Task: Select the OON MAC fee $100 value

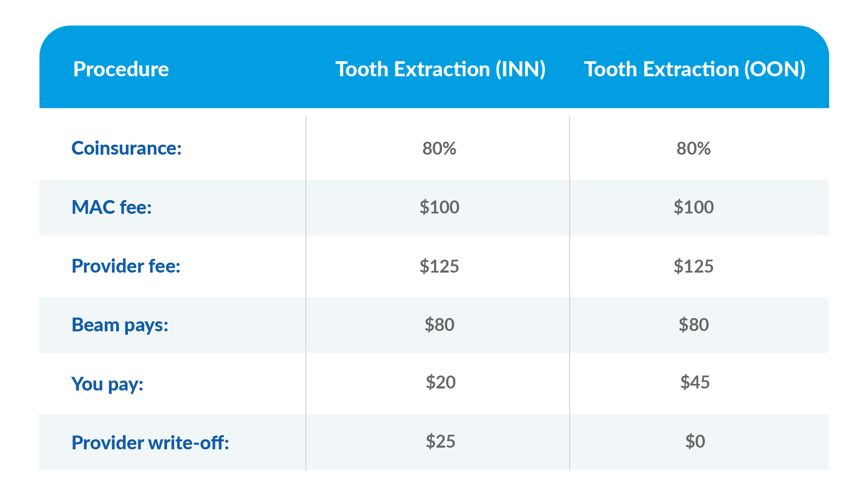Action: tap(693, 207)
